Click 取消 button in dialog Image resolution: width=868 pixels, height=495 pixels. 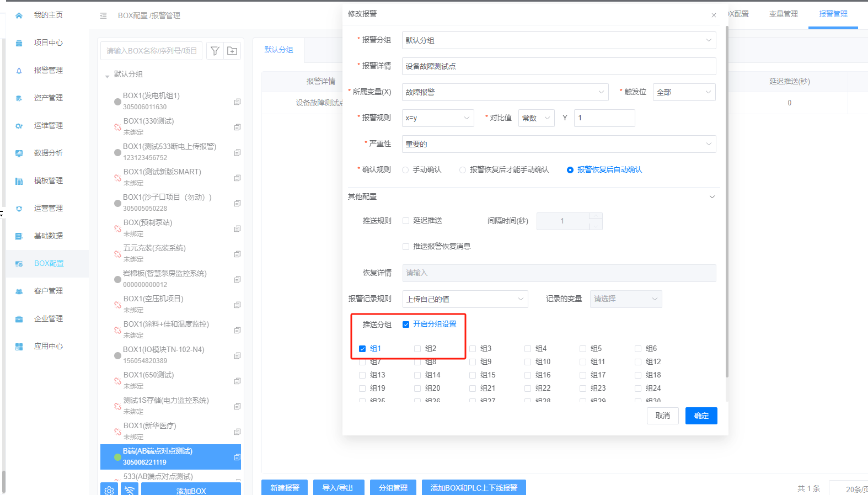pyautogui.click(x=662, y=416)
